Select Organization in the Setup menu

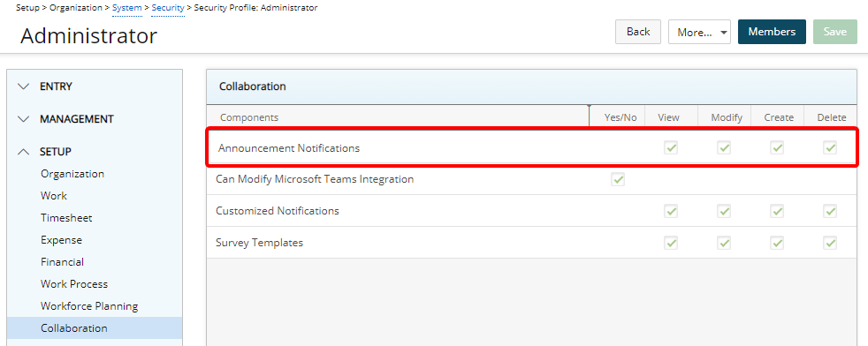(72, 174)
